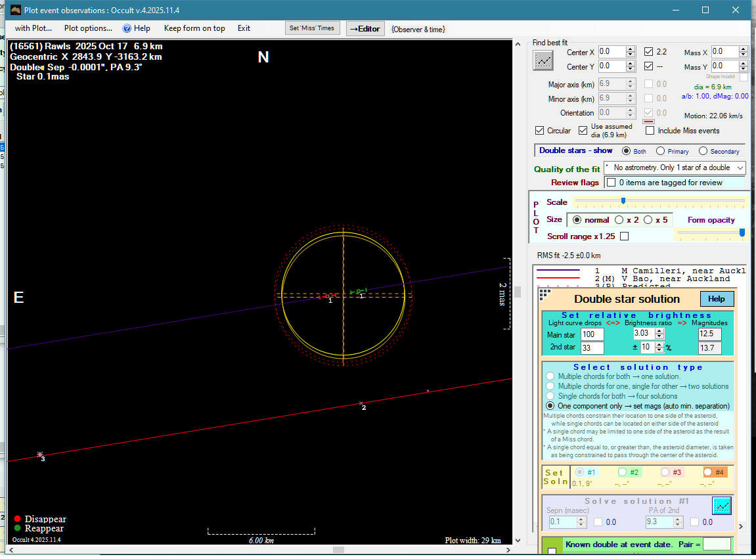Open the with Plot... menu
Screen dimensions: 756x559
[33, 28]
